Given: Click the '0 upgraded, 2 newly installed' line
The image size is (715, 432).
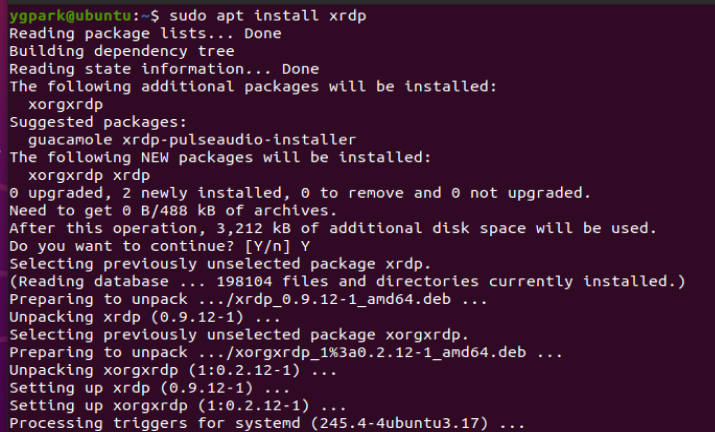Looking at the screenshot, I should (x=300, y=192).
